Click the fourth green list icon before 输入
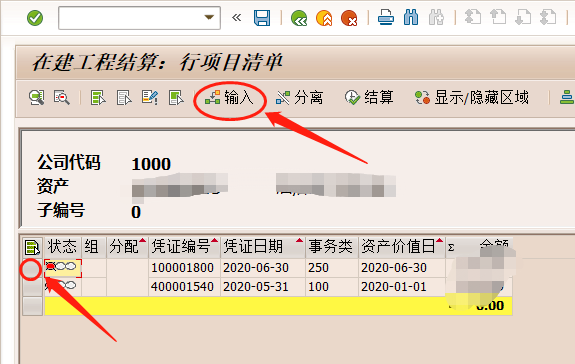 [x=176, y=98]
